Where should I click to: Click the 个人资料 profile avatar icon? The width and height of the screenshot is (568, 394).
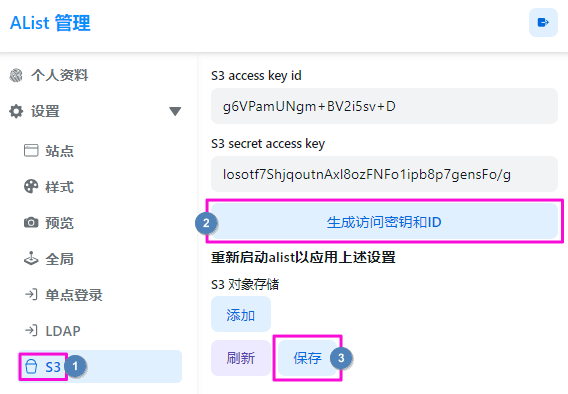tap(16, 75)
